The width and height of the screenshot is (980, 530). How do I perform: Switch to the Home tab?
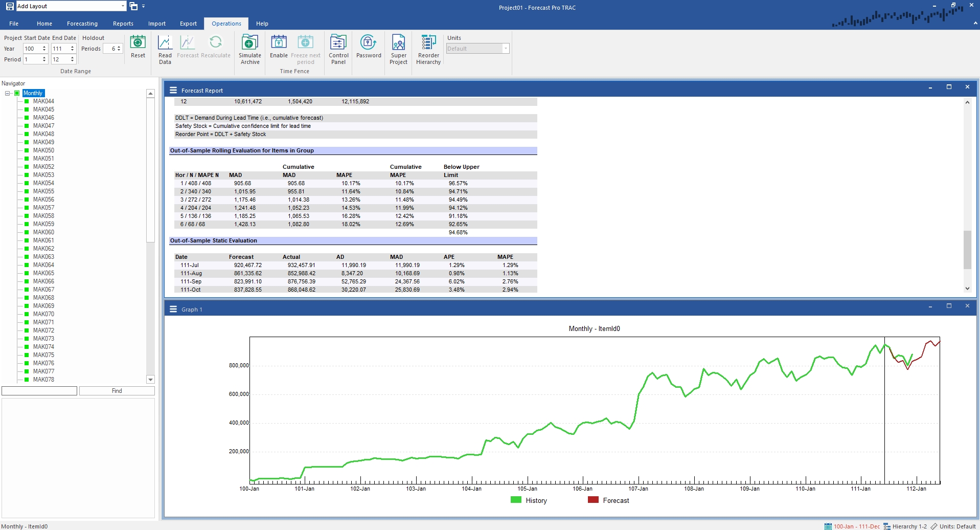coord(44,24)
